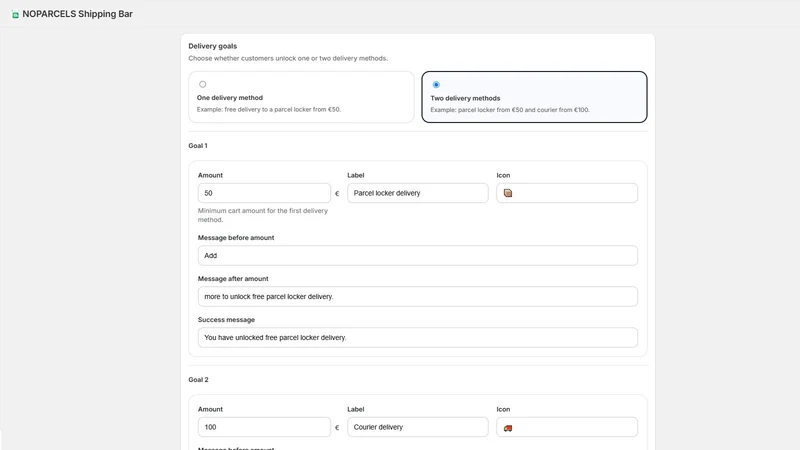The height and width of the screenshot is (450, 800).
Task: Click the Two delivery methods example text
Action: (x=510, y=110)
